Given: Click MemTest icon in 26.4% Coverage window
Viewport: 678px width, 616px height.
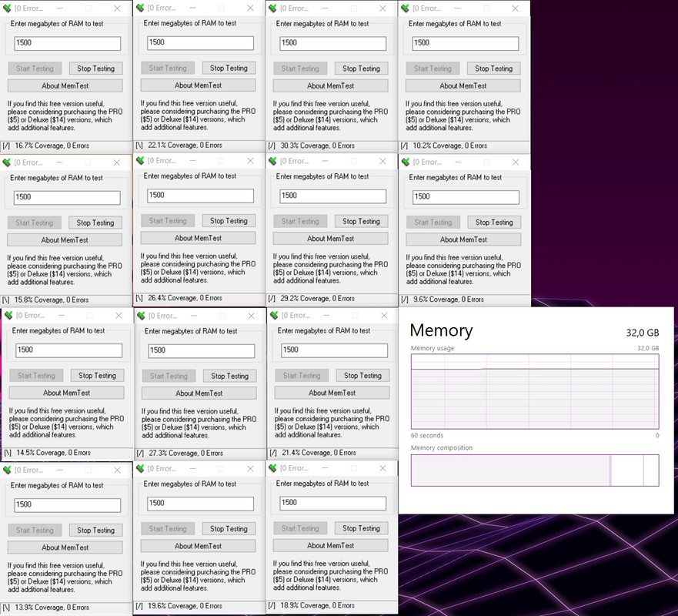Looking at the screenshot, I should (x=140, y=160).
